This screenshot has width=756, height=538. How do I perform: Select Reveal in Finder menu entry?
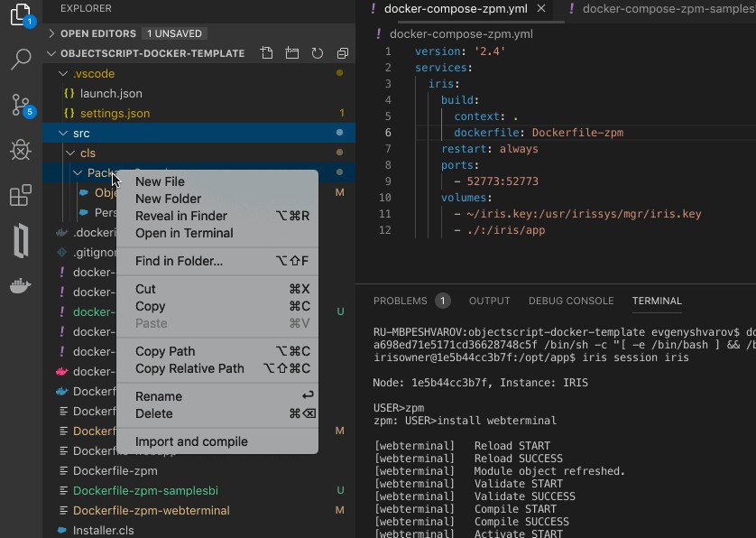(x=181, y=216)
